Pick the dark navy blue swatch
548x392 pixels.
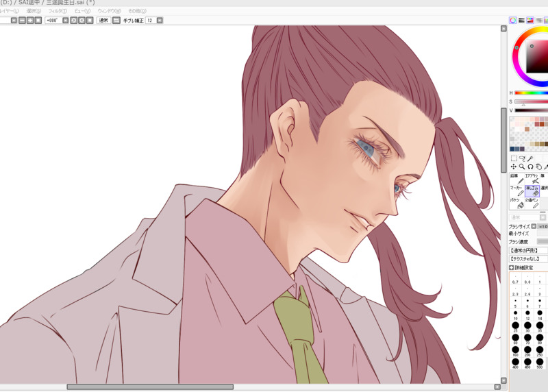coord(512,149)
